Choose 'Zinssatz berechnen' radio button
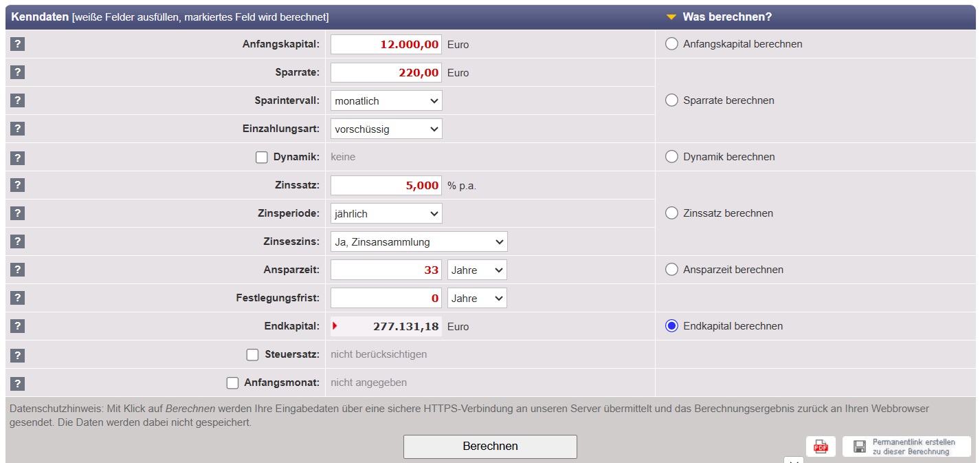The height and width of the screenshot is (463, 980). (671, 213)
